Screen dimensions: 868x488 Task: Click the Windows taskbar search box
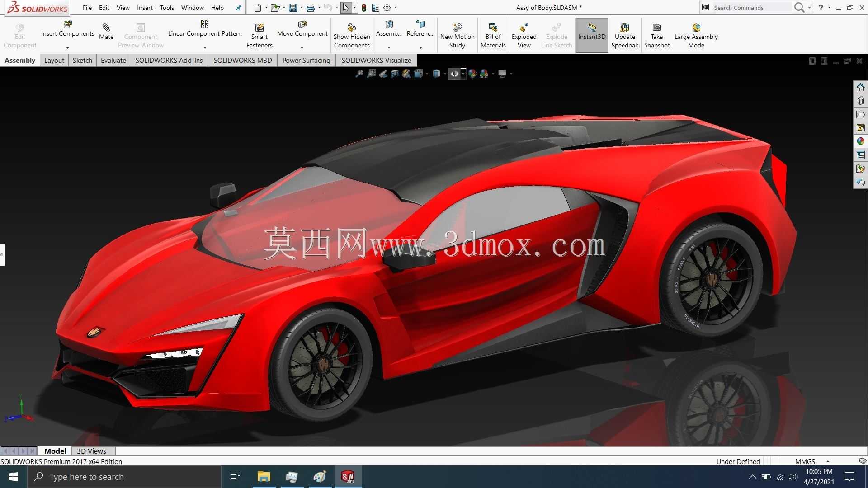pos(124,477)
